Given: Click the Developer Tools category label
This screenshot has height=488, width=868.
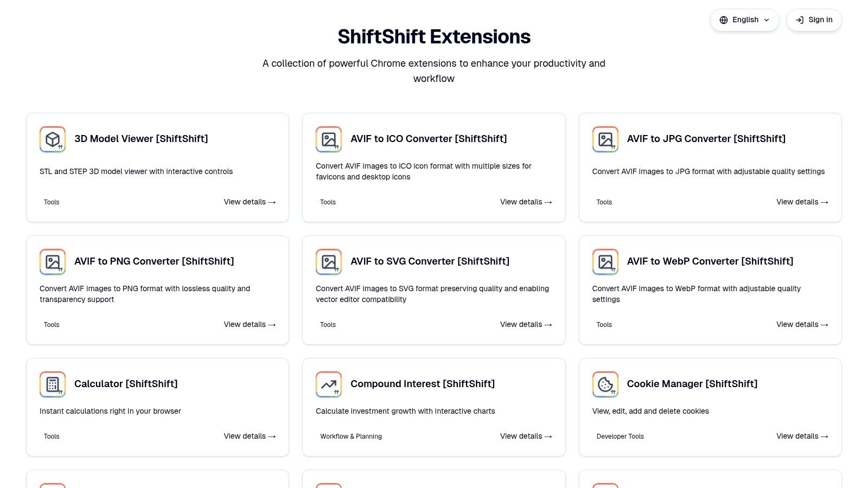Looking at the screenshot, I should [x=620, y=436].
